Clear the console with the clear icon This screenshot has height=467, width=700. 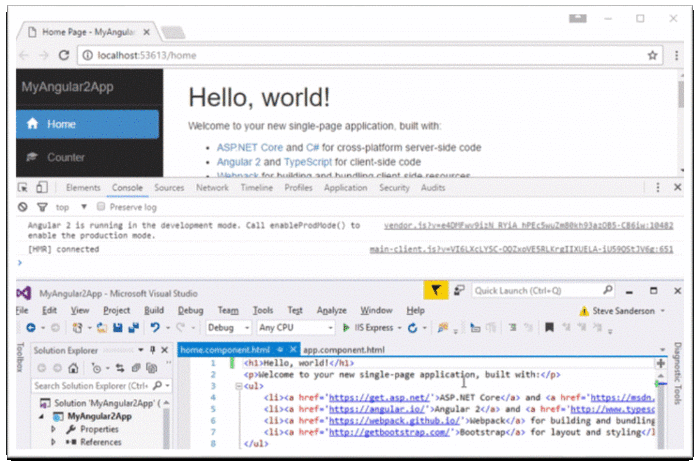point(22,207)
